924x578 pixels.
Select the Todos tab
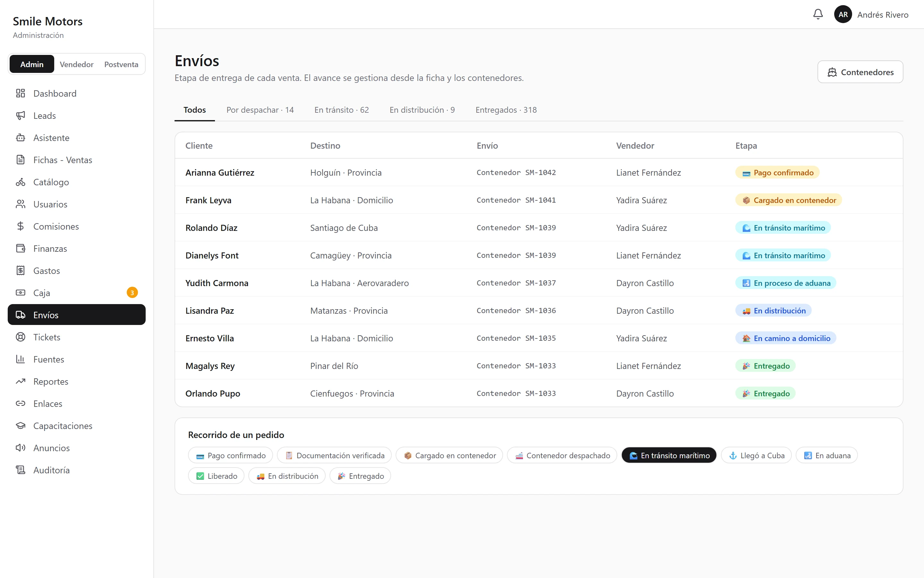point(195,110)
